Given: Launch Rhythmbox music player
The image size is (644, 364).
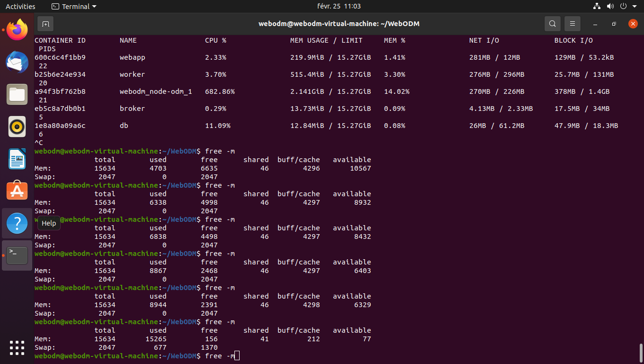Looking at the screenshot, I should [x=17, y=127].
